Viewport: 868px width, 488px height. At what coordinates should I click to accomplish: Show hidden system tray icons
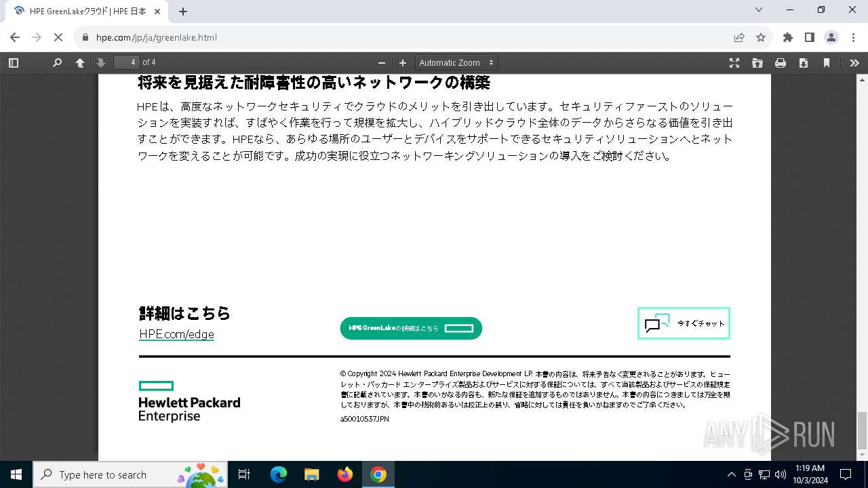pos(731,474)
